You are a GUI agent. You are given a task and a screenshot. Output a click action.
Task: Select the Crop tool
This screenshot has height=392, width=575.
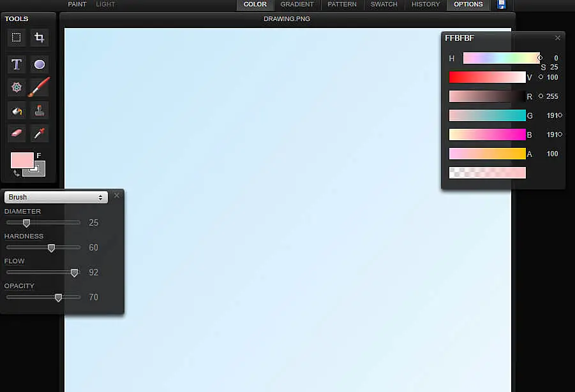click(40, 38)
